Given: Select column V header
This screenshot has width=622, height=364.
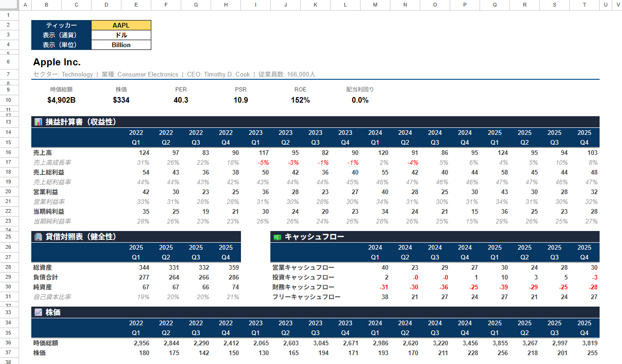Looking at the screenshot, I should 617,5.
